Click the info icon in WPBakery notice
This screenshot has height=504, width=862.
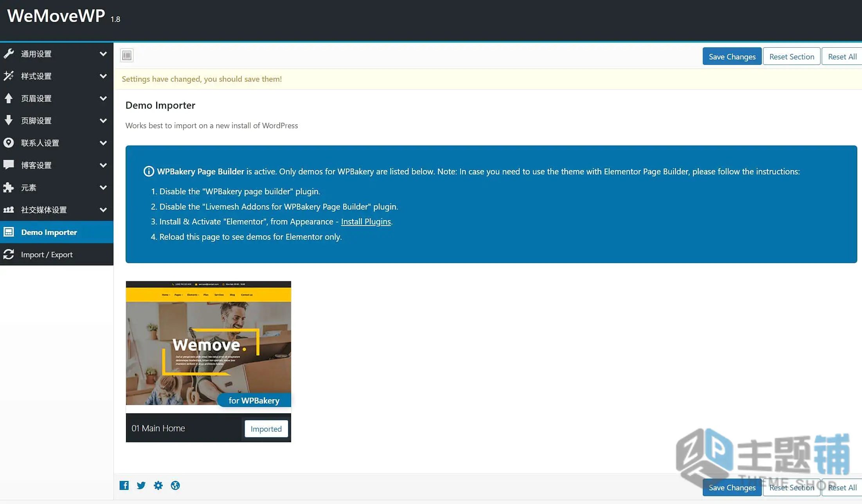149,171
